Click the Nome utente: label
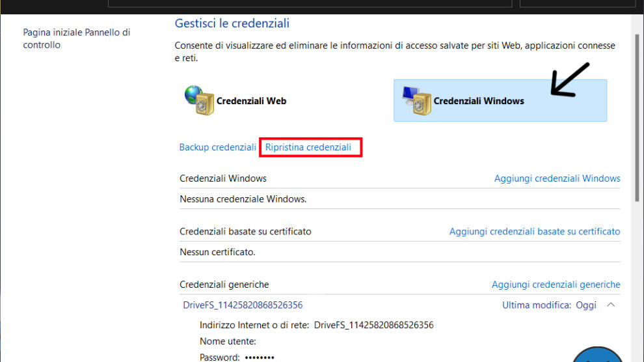 tap(228, 341)
